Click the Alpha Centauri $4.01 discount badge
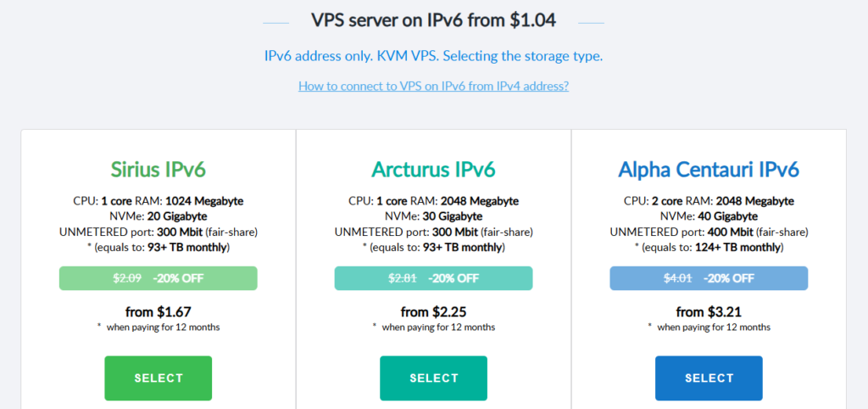This screenshot has height=409, width=868. click(709, 278)
